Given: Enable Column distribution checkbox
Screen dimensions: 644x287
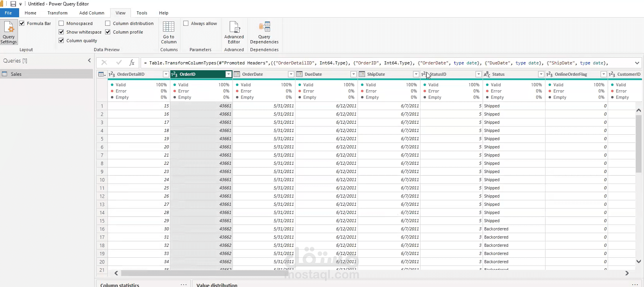Looking at the screenshot, I should (x=108, y=23).
